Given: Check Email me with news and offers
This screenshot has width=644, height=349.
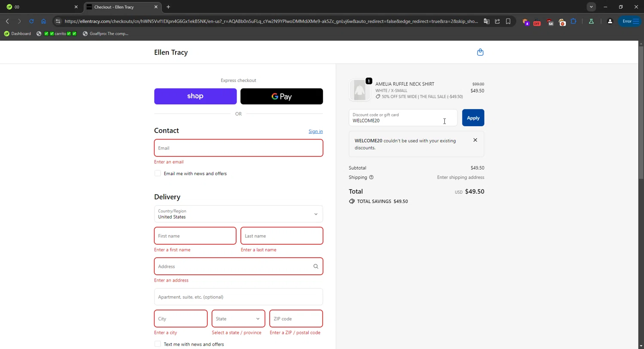Looking at the screenshot, I should (158, 173).
